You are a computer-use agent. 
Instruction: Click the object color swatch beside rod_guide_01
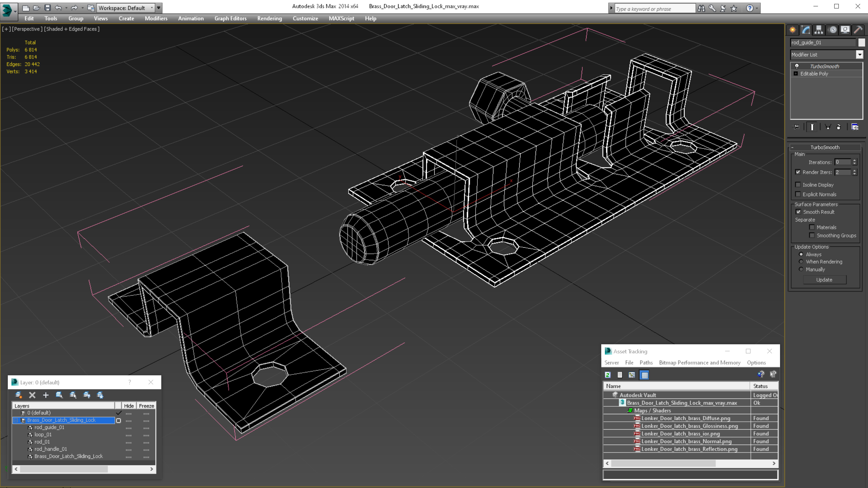tap(861, 42)
